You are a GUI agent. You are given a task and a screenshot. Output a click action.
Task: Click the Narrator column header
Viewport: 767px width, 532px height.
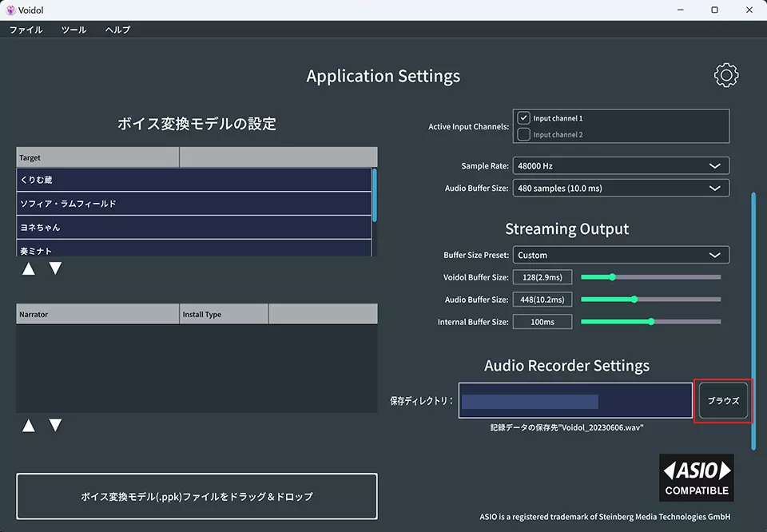point(97,314)
